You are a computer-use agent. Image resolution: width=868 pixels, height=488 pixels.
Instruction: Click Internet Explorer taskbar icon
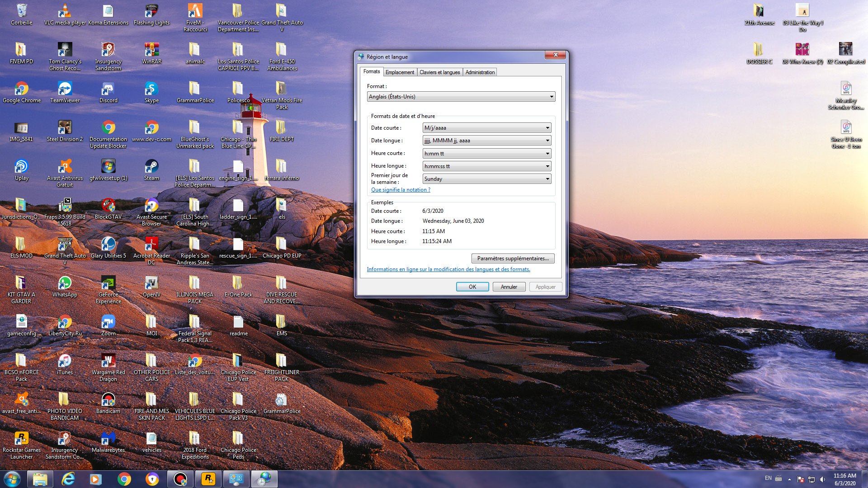[x=68, y=479]
